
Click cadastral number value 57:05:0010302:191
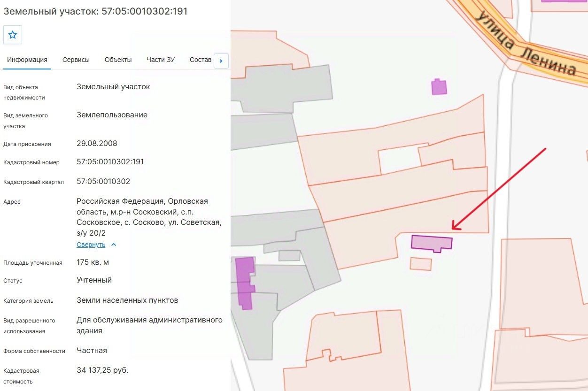[110, 162]
